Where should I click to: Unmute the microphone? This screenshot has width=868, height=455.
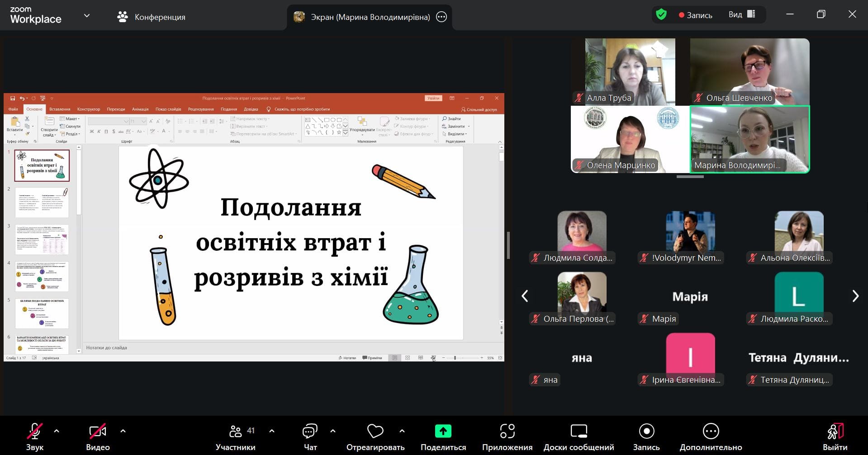(35, 437)
